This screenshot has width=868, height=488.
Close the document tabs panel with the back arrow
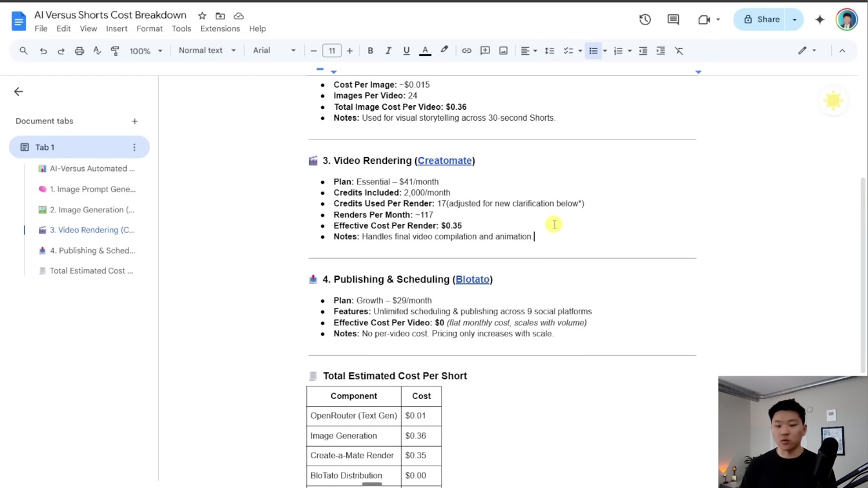(19, 92)
